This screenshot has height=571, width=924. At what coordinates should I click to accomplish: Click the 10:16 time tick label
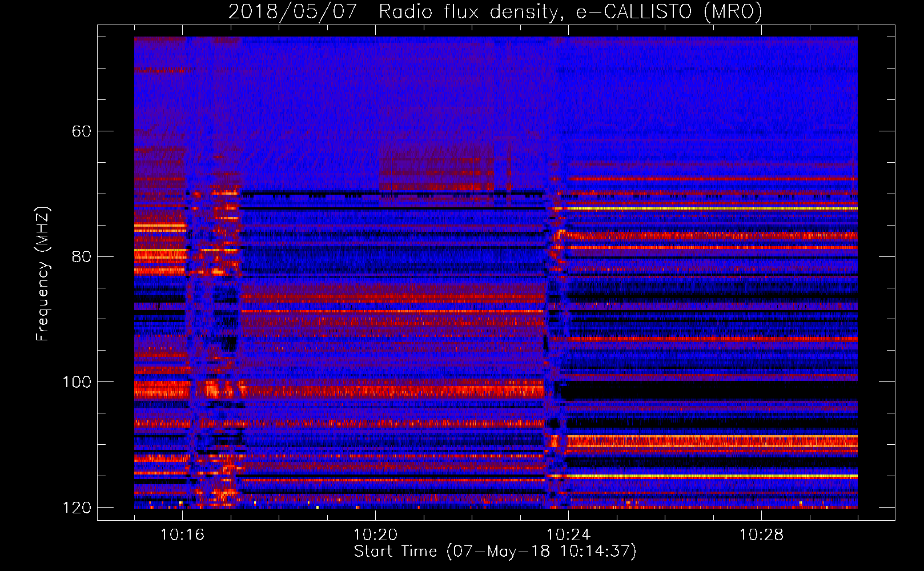[182, 535]
